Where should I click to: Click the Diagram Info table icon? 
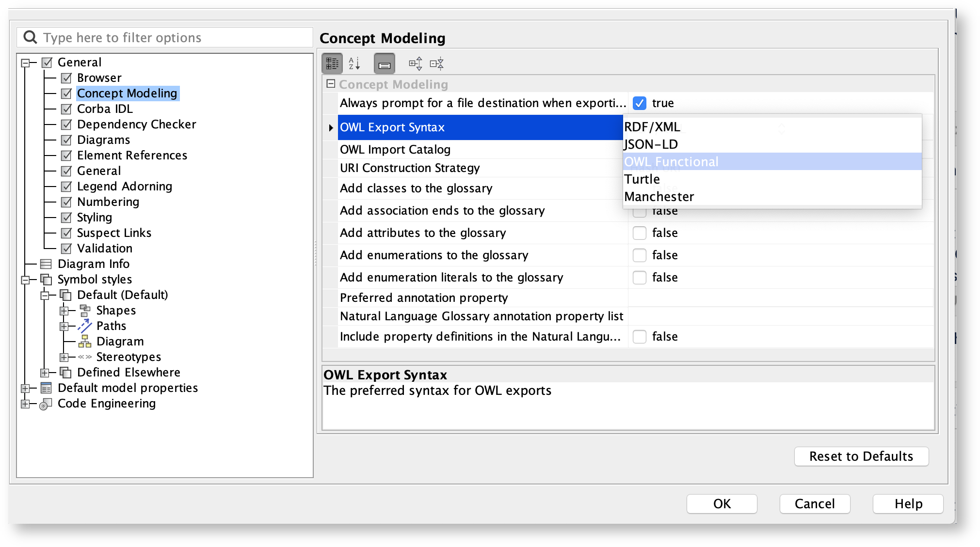pos(46,264)
